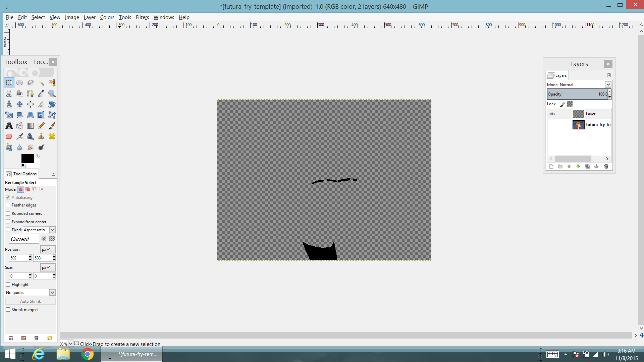644x362 pixels.
Task: Select the Measure compass tool
Action: pyautogui.click(x=9, y=104)
